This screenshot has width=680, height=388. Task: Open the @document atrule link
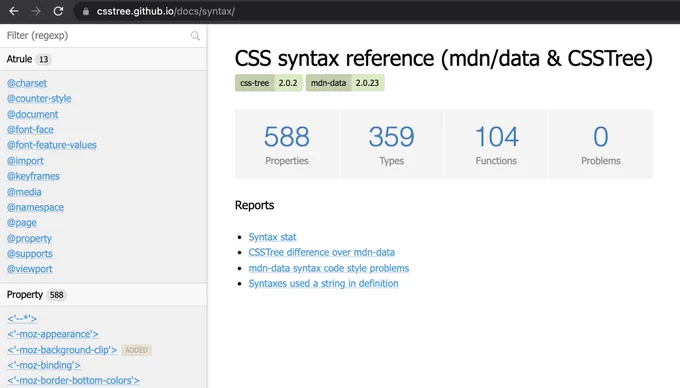tap(33, 114)
